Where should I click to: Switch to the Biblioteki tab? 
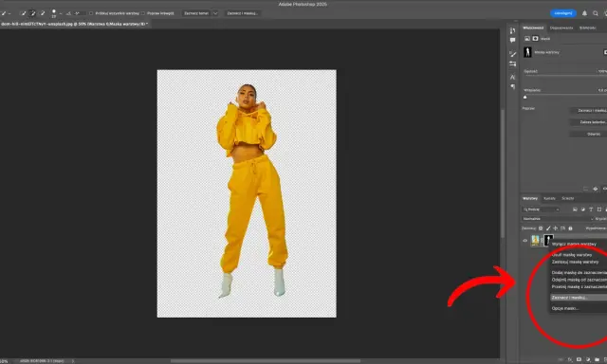[x=587, y=27]
